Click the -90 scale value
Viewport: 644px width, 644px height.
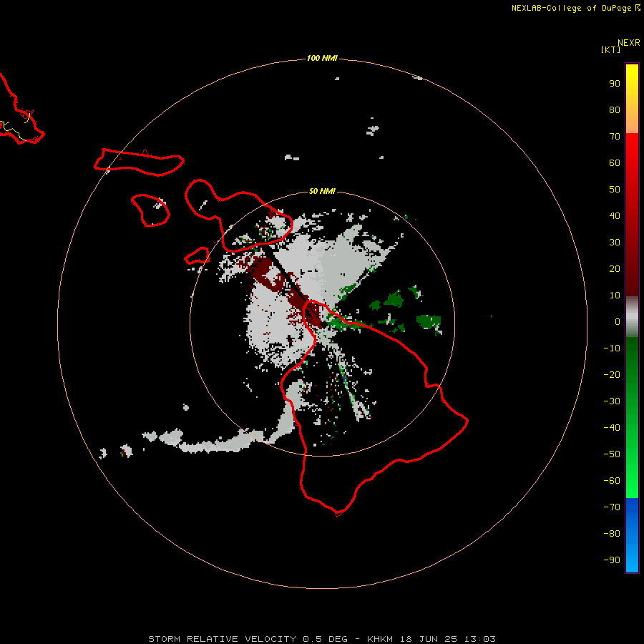point(612,560)
